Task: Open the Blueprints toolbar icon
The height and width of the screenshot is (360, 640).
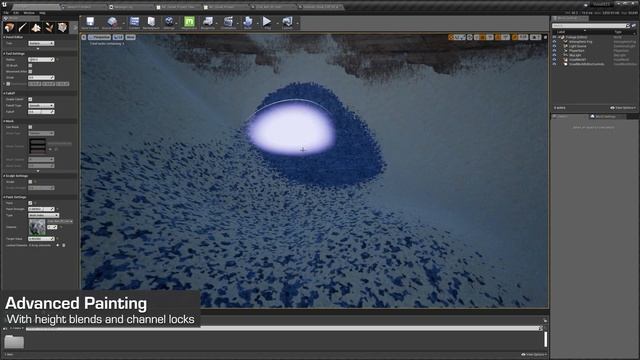Action: coord(208,22)
